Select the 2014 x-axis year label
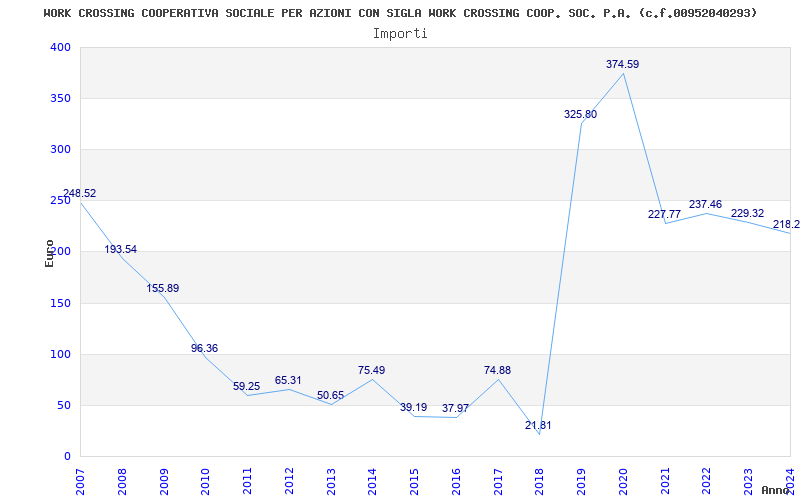The height and width of the screenshot is (500, 800). point(372,481)
